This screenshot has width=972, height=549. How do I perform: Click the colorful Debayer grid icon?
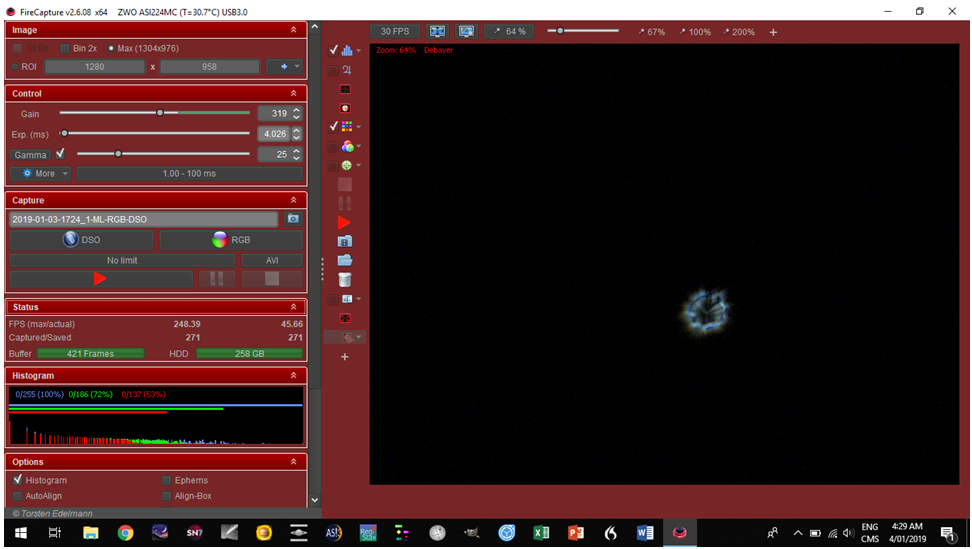click(x=347, y=126)
